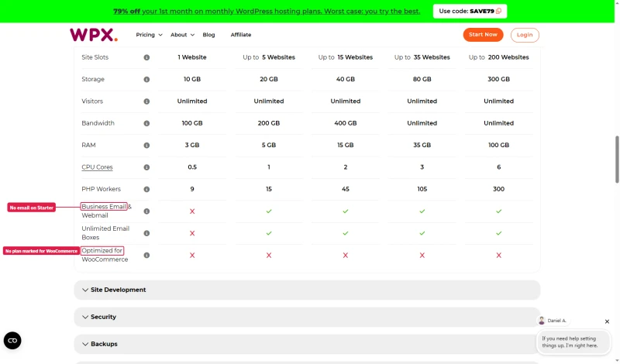This screenshot has width=620, height=364.
Task: Click the info icon for Optimized for WooCommerce
Action: 146,256
